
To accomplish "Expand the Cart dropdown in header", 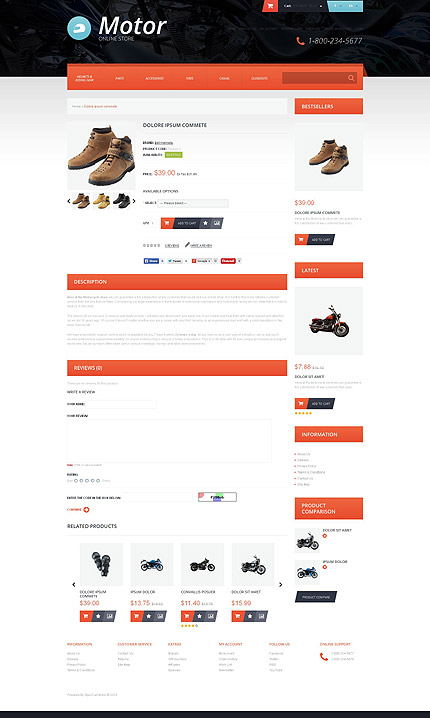I will (x=302, y=6).
